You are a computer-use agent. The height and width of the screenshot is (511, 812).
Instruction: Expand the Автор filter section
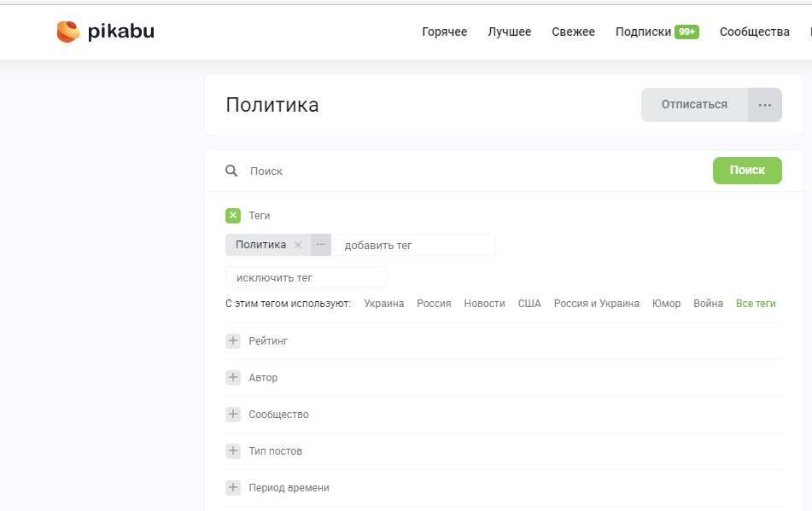click(x=233, y=378)
